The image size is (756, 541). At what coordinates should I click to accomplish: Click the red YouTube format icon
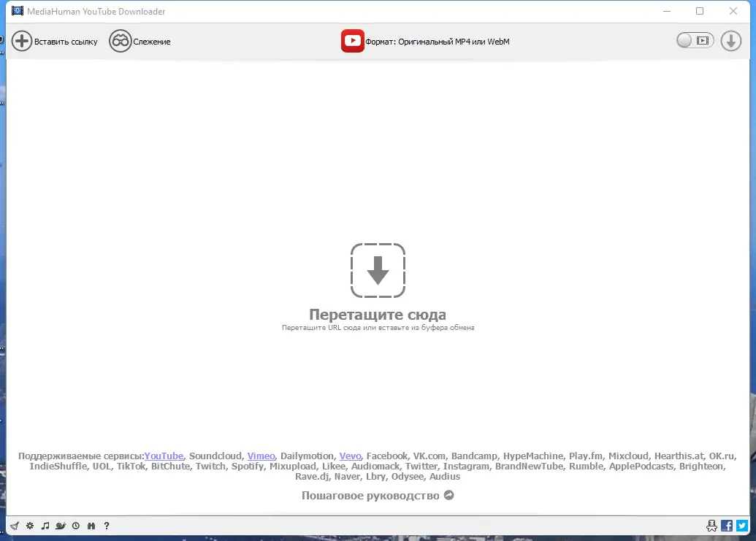pos(353,41)
